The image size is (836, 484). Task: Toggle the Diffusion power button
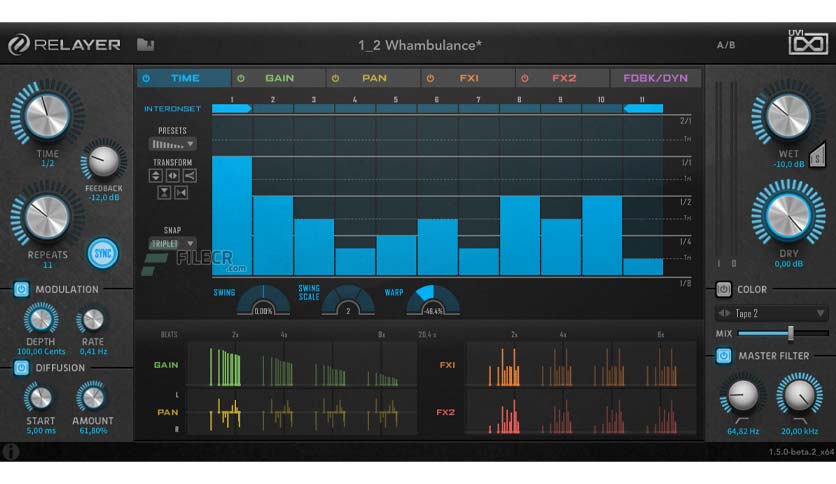(21, 368)
